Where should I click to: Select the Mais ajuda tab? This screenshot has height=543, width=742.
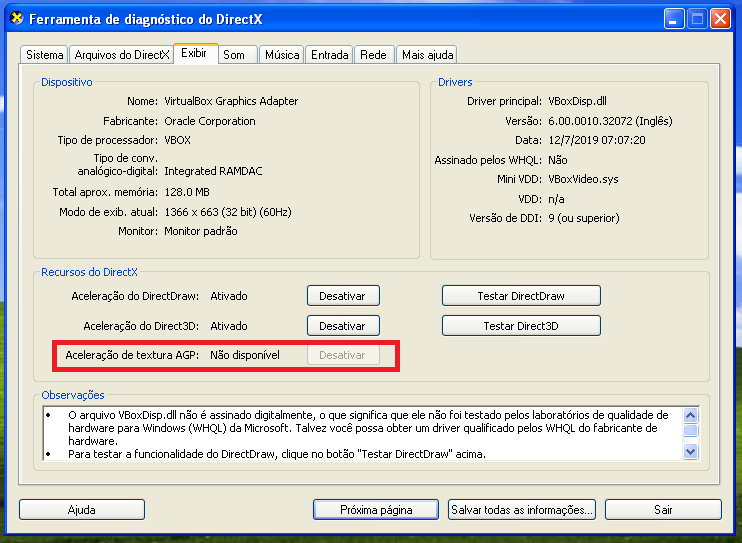(x=427, y=55)
